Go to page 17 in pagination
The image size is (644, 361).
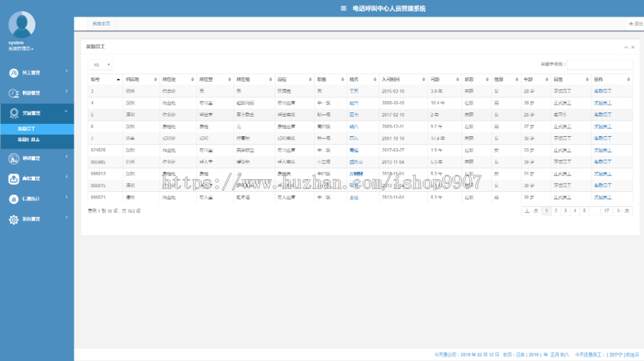tap(606, 211)
